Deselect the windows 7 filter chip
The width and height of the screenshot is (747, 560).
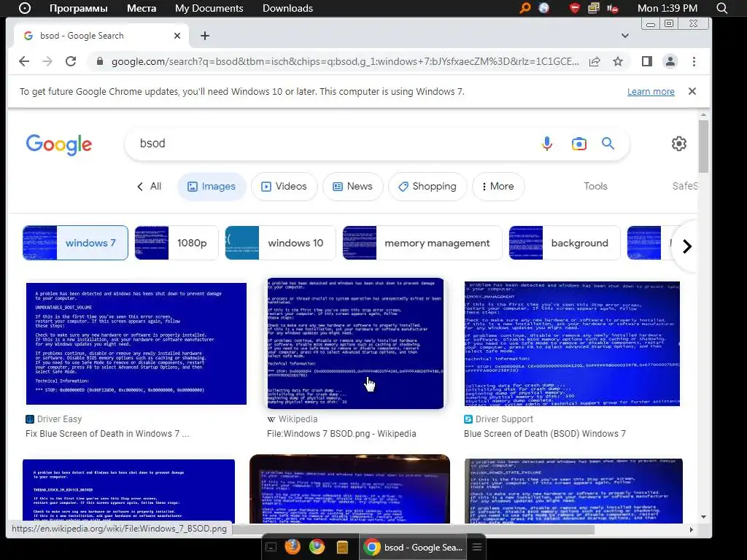(75, 243)
